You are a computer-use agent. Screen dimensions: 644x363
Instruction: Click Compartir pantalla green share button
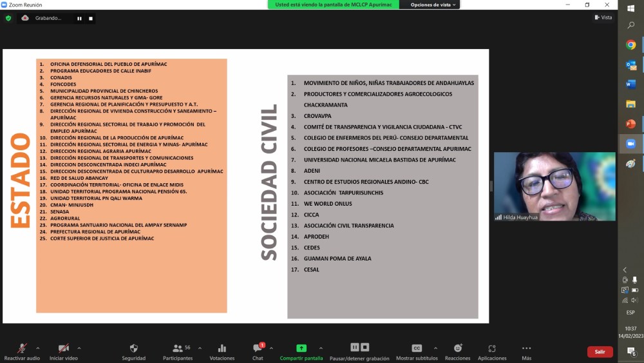tap(301, 348)
